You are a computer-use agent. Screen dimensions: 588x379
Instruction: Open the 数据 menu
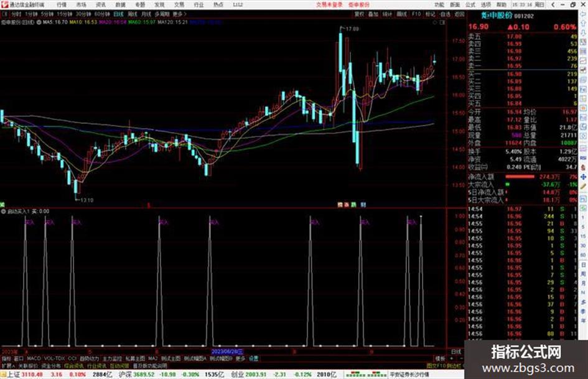120,4
